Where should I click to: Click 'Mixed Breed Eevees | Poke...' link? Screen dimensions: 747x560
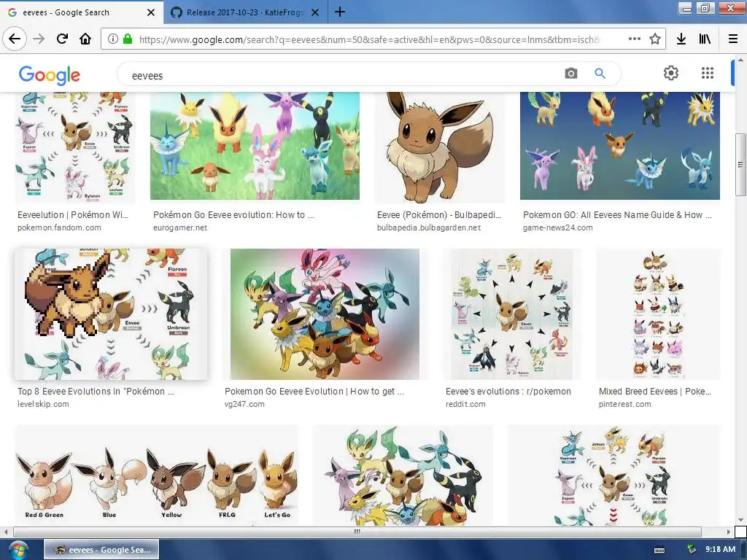tap(654, 392)
